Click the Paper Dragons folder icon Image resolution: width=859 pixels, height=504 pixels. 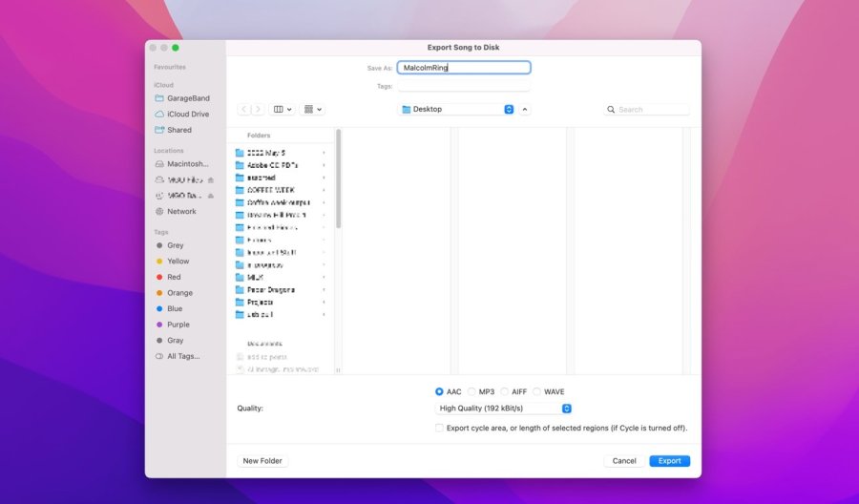(240, 290)
